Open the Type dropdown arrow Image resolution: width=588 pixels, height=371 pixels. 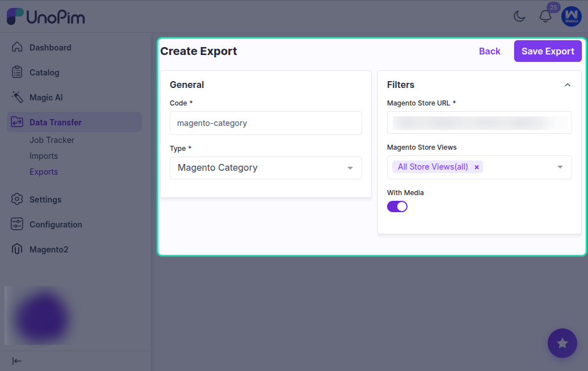350,168
